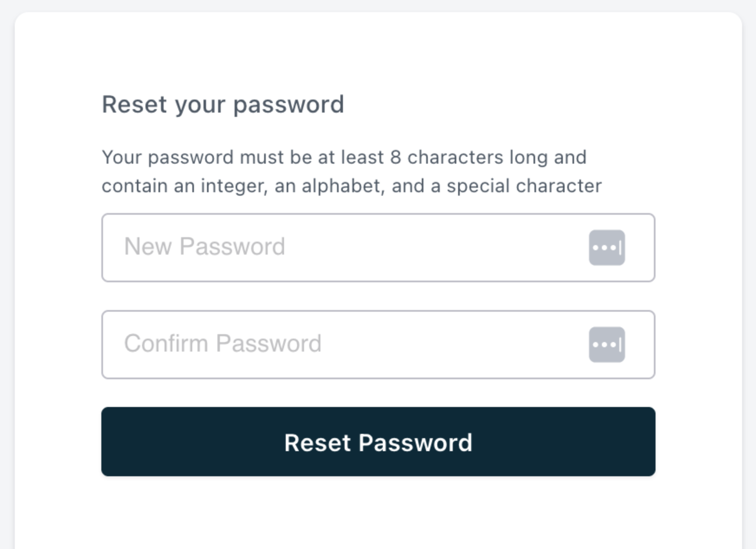Open autofill via the Confirm Password field icon
This screenshot has height=549, width=756.
click(x=607, y=345)
